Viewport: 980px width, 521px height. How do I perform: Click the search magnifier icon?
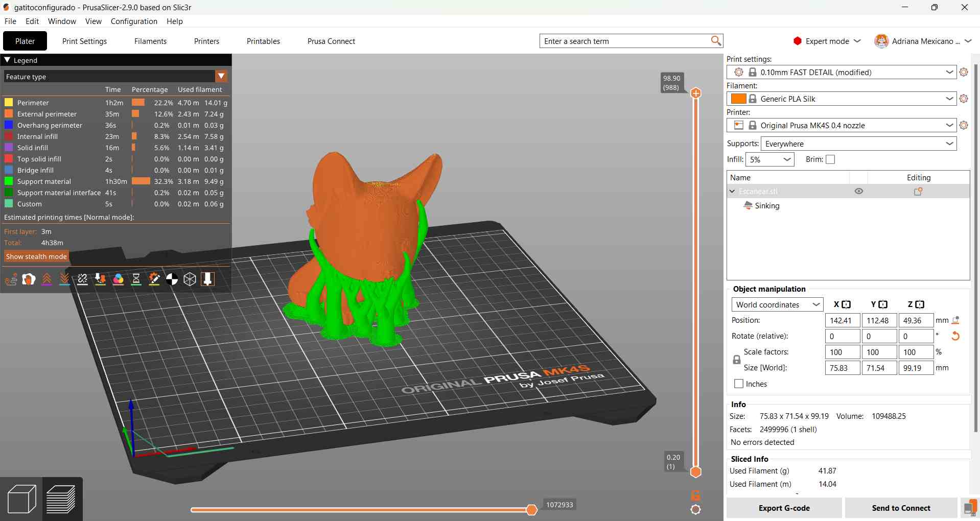(x=716, y=41)
